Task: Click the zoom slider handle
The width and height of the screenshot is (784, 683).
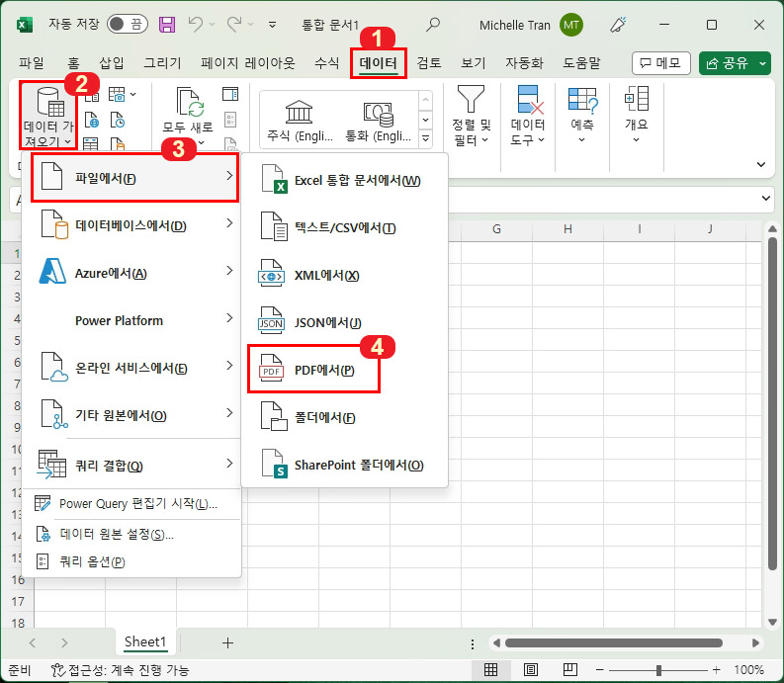Action: [x=659, y=670]
